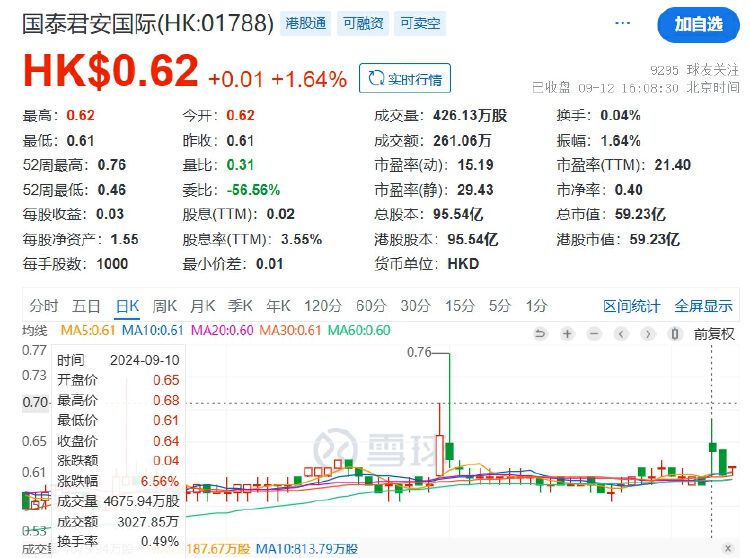Click the 0.70 price axis label
This screenshot has height=558, width=750.
pos(34,402)
